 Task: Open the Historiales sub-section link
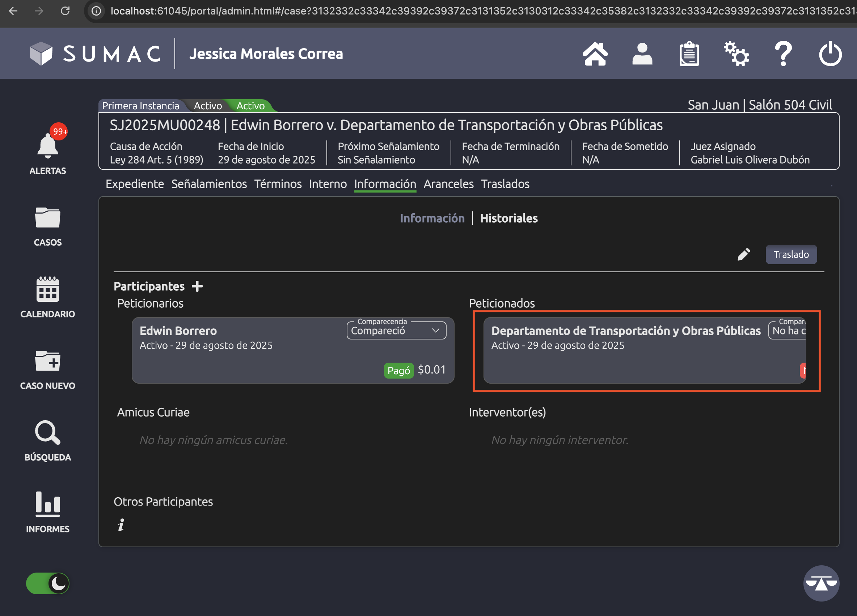point(508,219)
